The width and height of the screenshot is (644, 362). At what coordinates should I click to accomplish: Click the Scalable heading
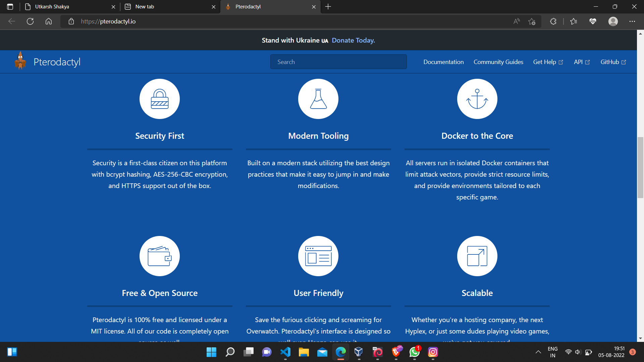coord(477,293)
